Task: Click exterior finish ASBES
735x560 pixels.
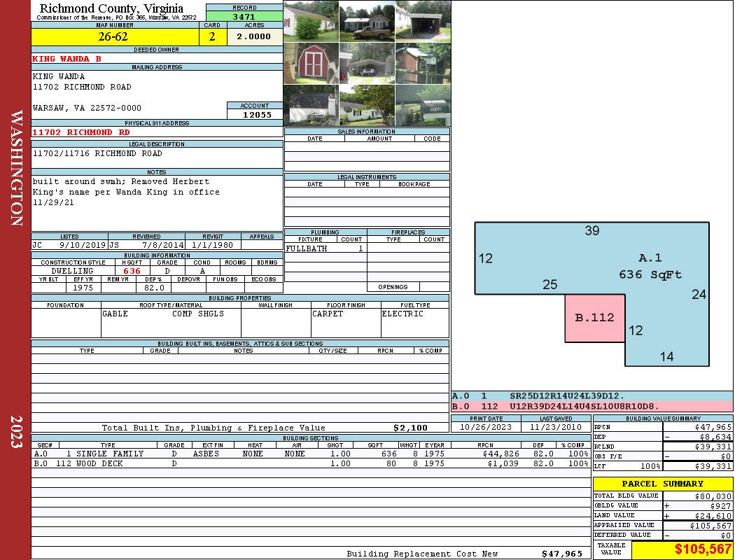Action: coord(206,454)
